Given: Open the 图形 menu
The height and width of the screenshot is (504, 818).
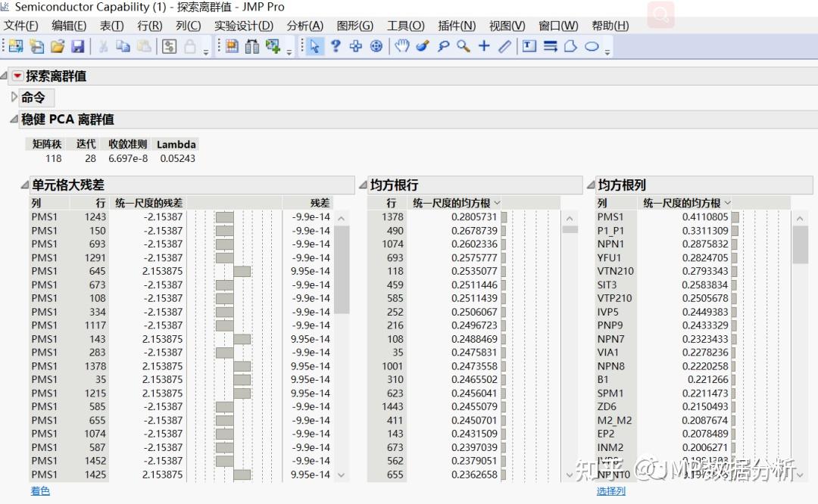Looking at the screenshot, I should click(x=354, y=25).
